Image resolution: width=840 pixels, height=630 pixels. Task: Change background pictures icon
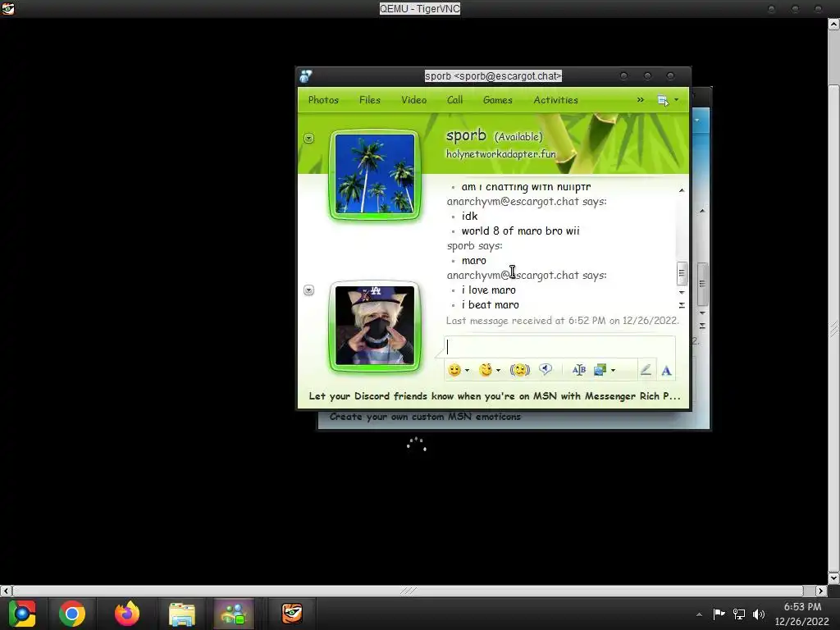pos(600,370)
